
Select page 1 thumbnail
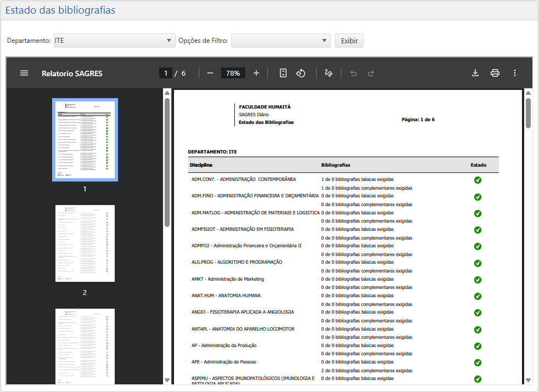pyautogui.click(x=85, y=140)
